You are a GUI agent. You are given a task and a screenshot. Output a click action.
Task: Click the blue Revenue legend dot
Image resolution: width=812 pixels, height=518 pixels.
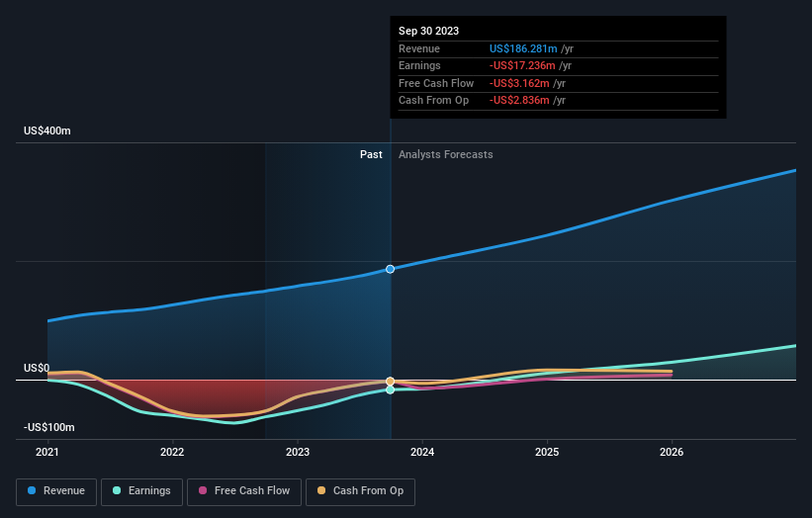[32, 490]
